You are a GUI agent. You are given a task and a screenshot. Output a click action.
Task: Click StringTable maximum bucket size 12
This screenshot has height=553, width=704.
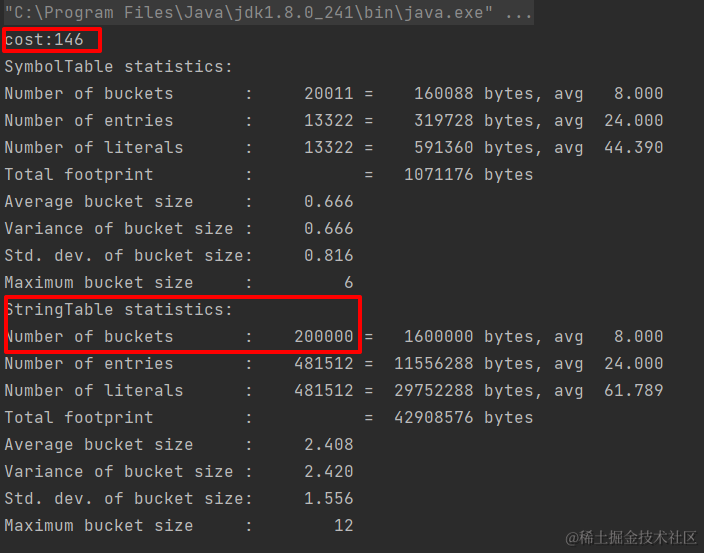[343, 526]
